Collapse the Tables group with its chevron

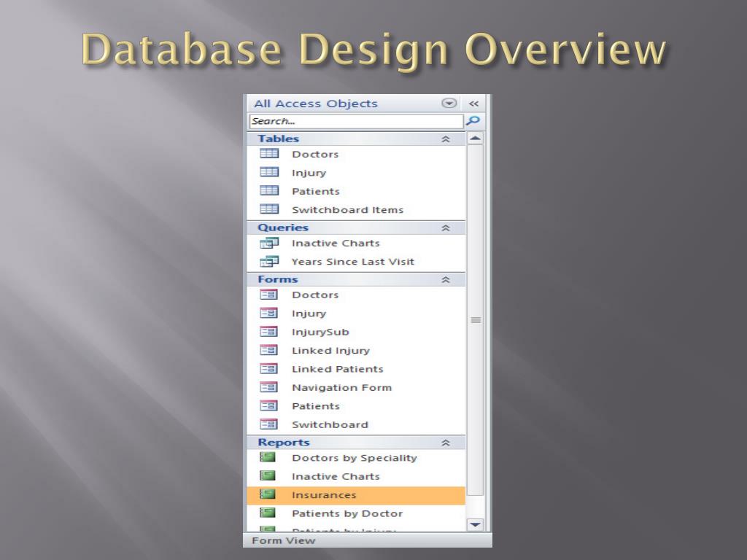click(x=444, y=138)
